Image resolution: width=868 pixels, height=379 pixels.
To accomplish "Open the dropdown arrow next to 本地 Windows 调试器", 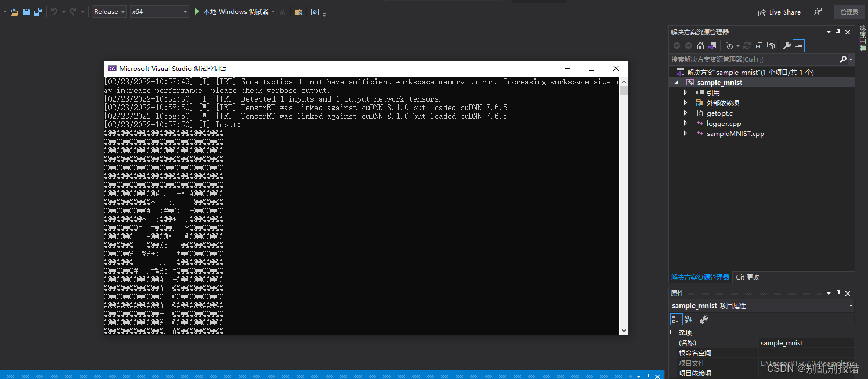I will [273, 12].
